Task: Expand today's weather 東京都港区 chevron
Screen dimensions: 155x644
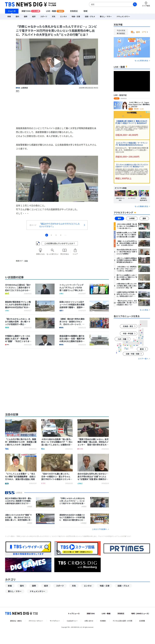Action: (147, 32)
